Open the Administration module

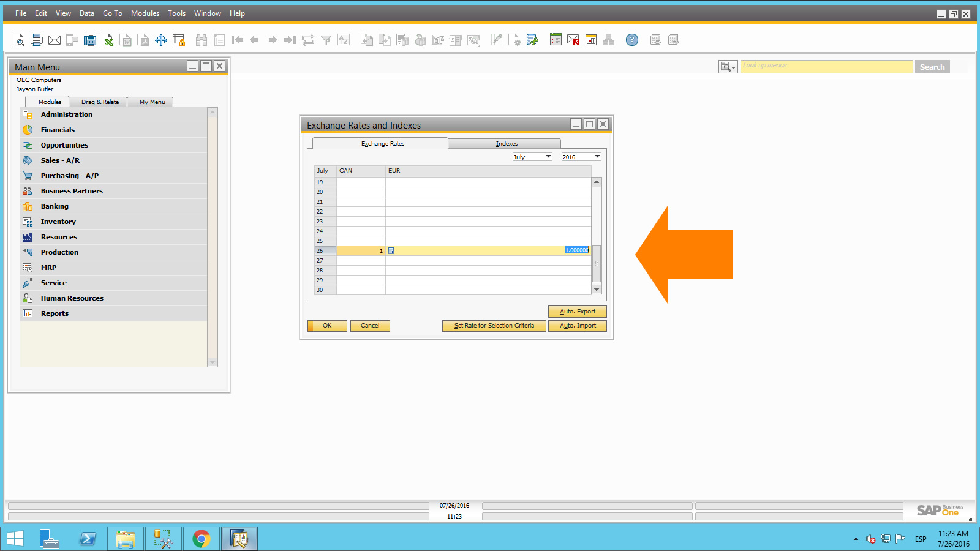66,114
